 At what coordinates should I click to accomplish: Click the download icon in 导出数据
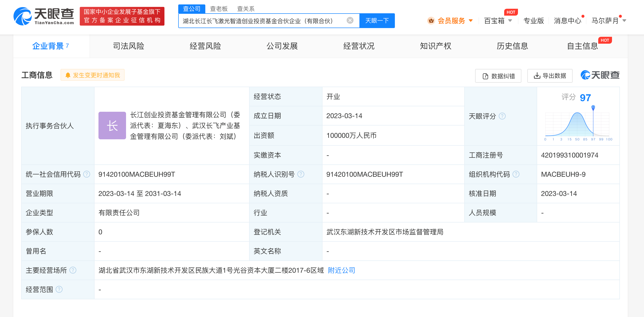[x=537, y=76]
